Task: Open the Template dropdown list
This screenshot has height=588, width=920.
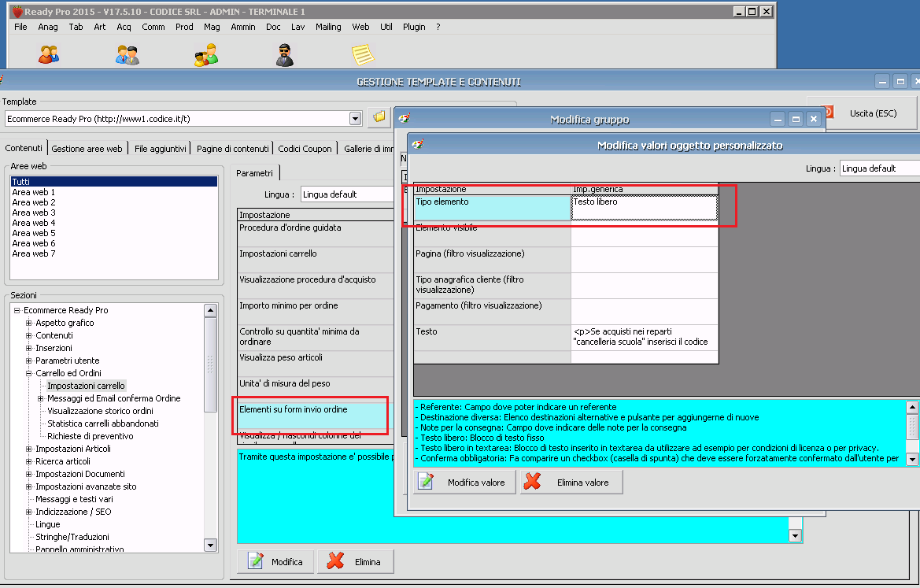Action: tap(355, 119)
